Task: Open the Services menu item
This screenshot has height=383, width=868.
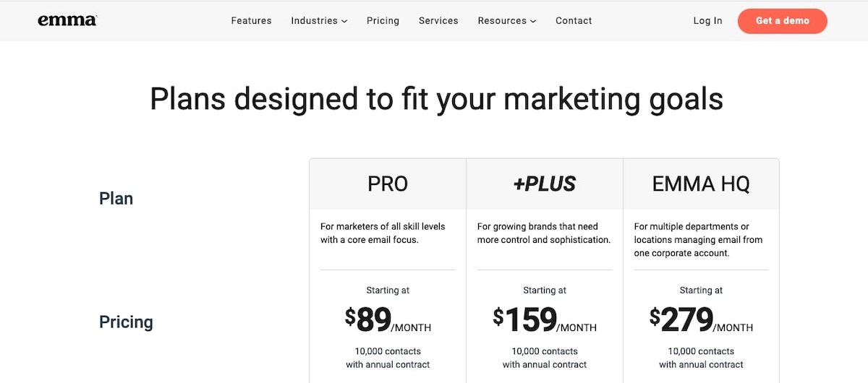Action: (x=438, y=21)
